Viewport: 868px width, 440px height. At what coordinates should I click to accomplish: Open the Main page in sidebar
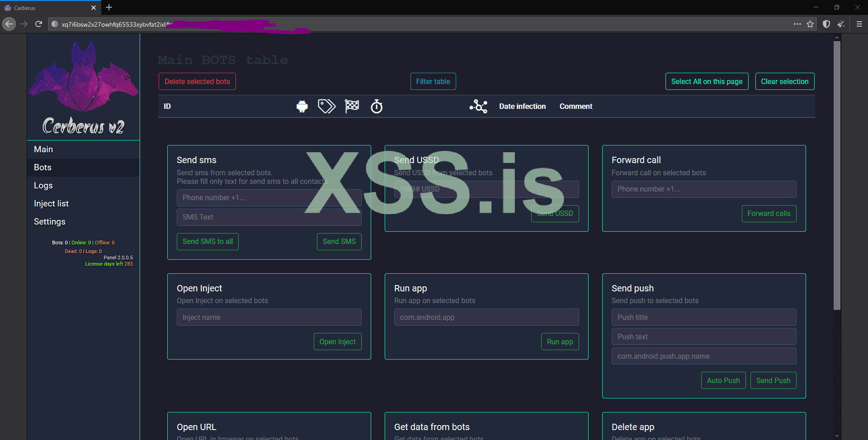pos(83,150)
